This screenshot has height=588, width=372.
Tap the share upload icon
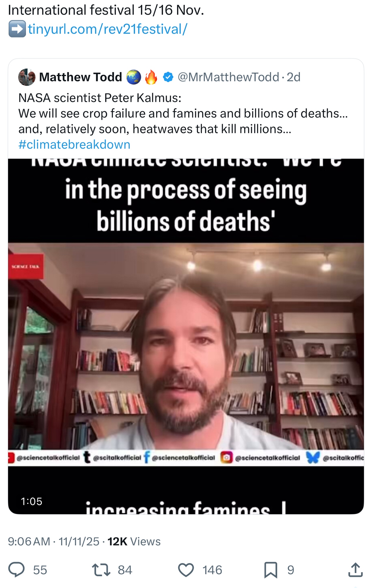point(355,569)
